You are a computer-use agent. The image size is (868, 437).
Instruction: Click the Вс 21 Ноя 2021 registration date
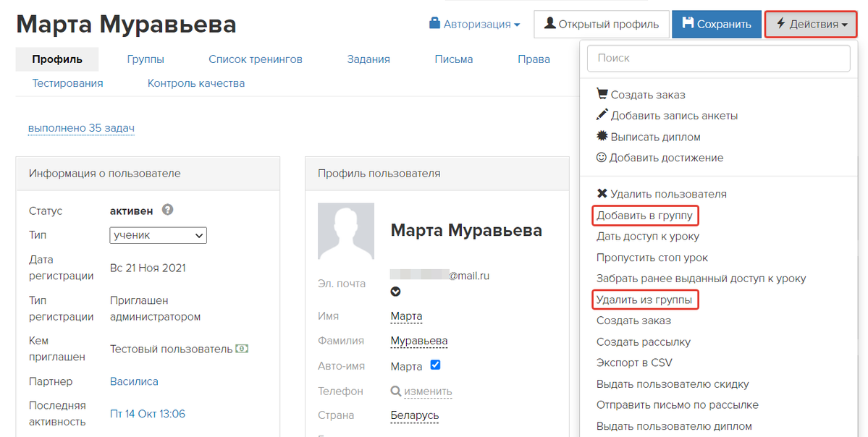tap(148, 268)
